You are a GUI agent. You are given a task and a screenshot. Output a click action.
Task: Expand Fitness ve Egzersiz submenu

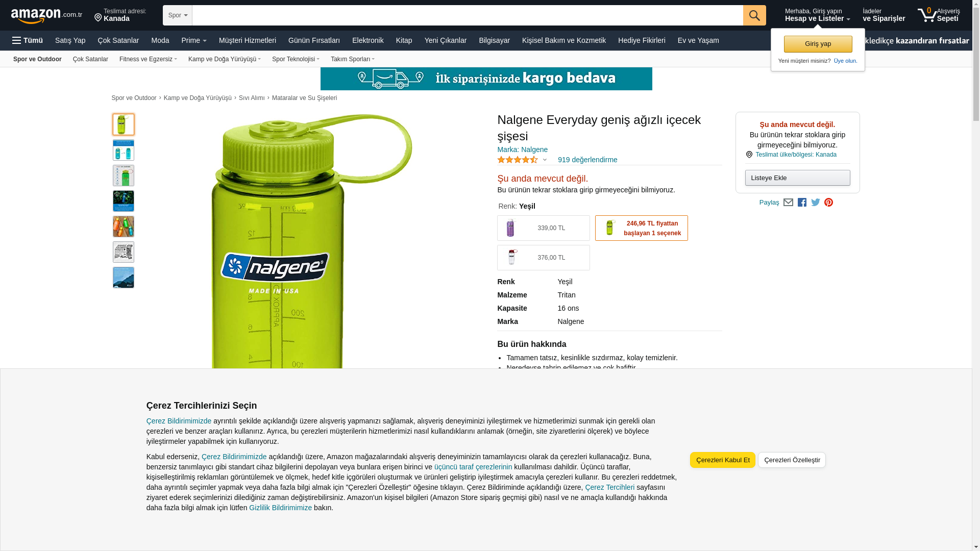pos(148,59)
